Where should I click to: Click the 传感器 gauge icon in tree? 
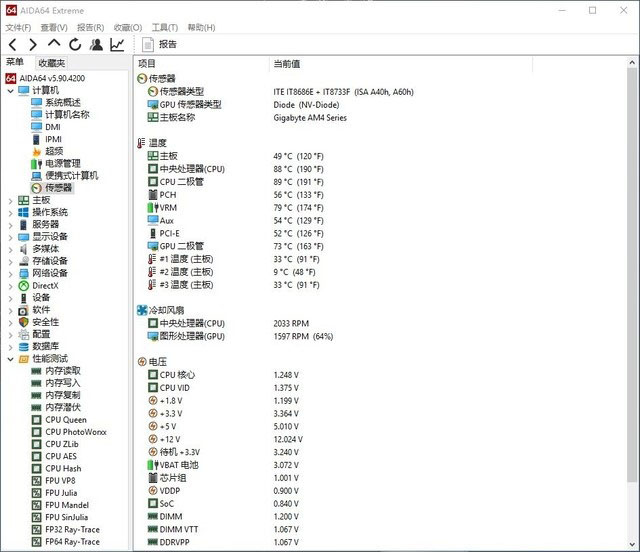[37, 188]
